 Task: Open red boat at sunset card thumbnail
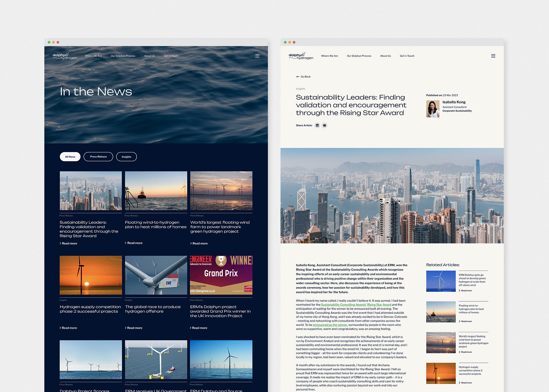(156, 191)
